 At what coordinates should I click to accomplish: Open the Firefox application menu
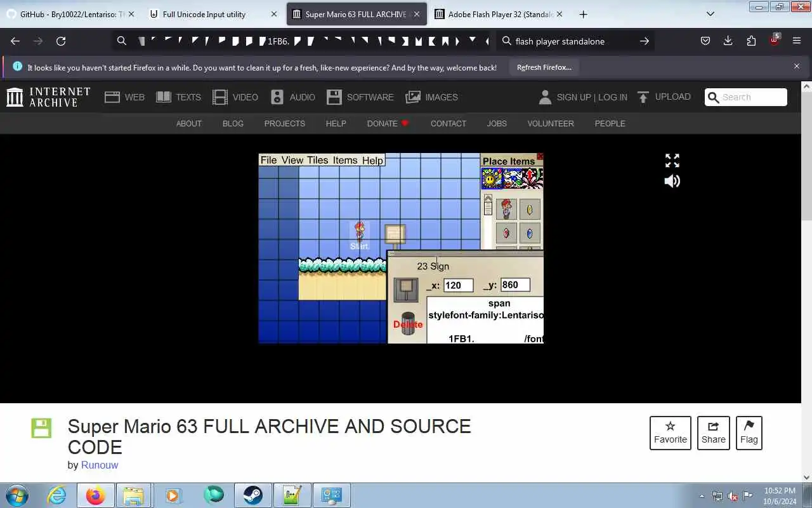point(797,41)
